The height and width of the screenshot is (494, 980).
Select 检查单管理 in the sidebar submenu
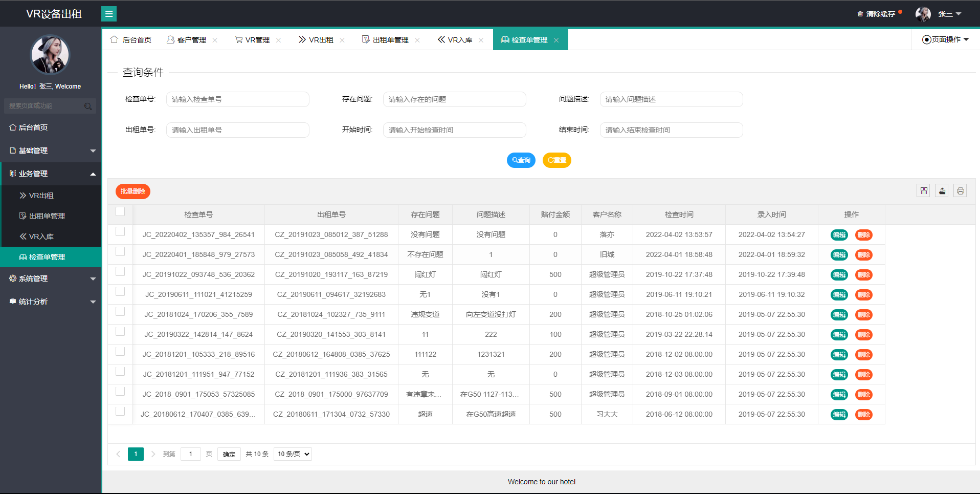pos(51,257)
